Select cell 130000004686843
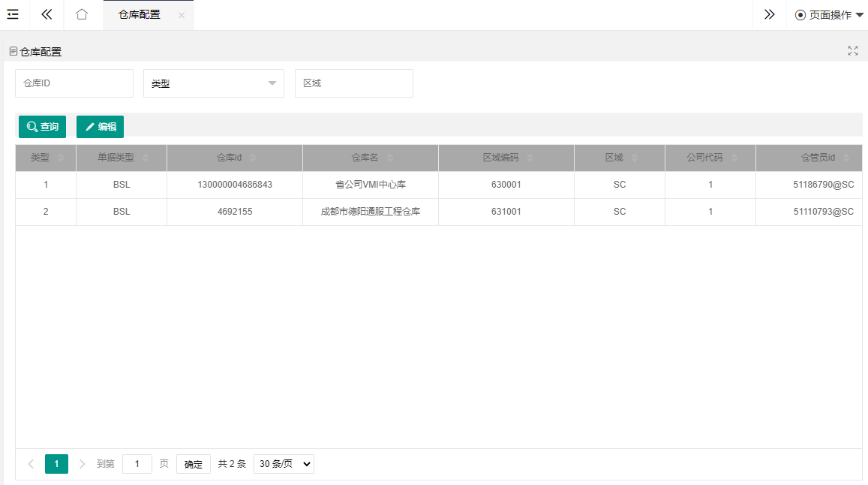The width and height of the screenshot is (868, 485). click(235, 185)
